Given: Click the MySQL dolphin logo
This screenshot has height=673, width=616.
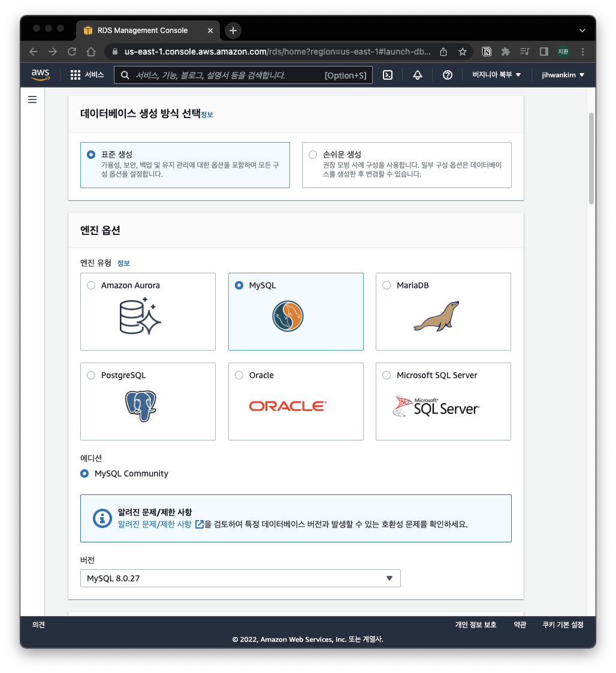Looking at the screenshot, I should tap(288, 316).
